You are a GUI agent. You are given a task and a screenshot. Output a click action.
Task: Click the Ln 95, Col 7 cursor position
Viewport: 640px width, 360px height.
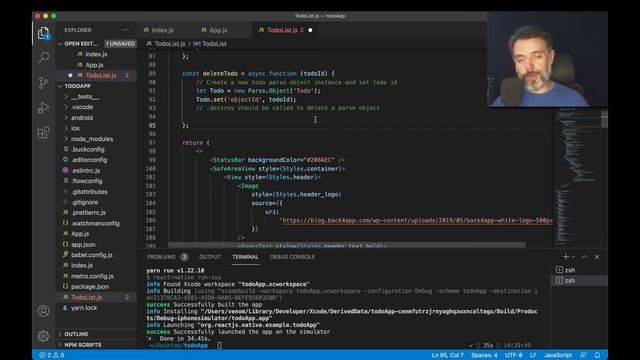pos(447,355)
